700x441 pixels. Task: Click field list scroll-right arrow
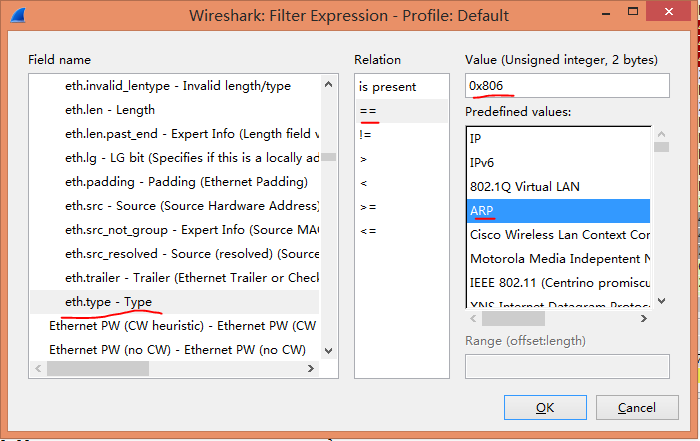pos(311,369)
